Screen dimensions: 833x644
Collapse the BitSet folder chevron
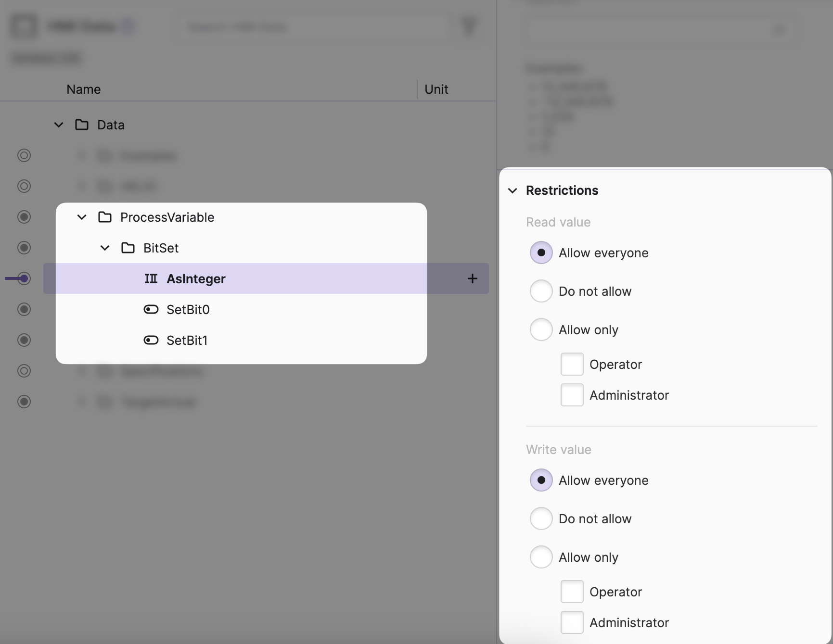[x=105, y=248]
